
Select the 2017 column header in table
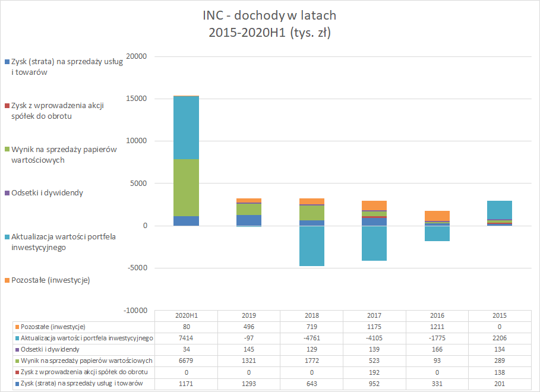pos(374,315)
